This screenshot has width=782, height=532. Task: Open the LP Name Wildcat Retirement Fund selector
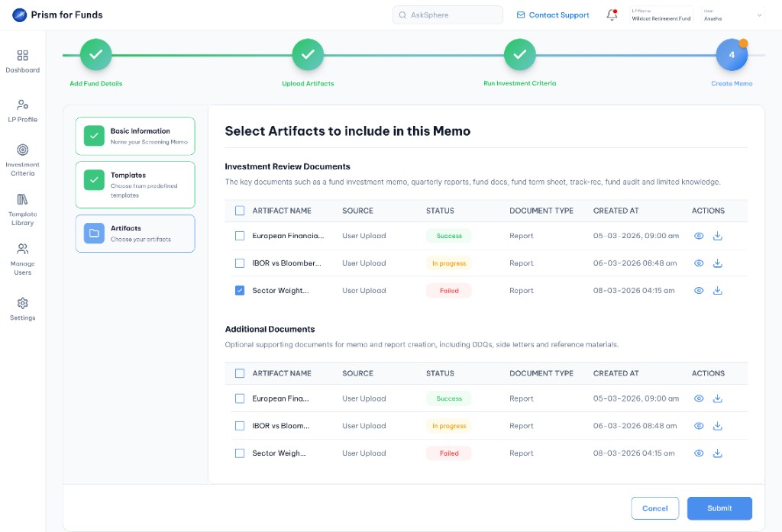tap(661, 15)
